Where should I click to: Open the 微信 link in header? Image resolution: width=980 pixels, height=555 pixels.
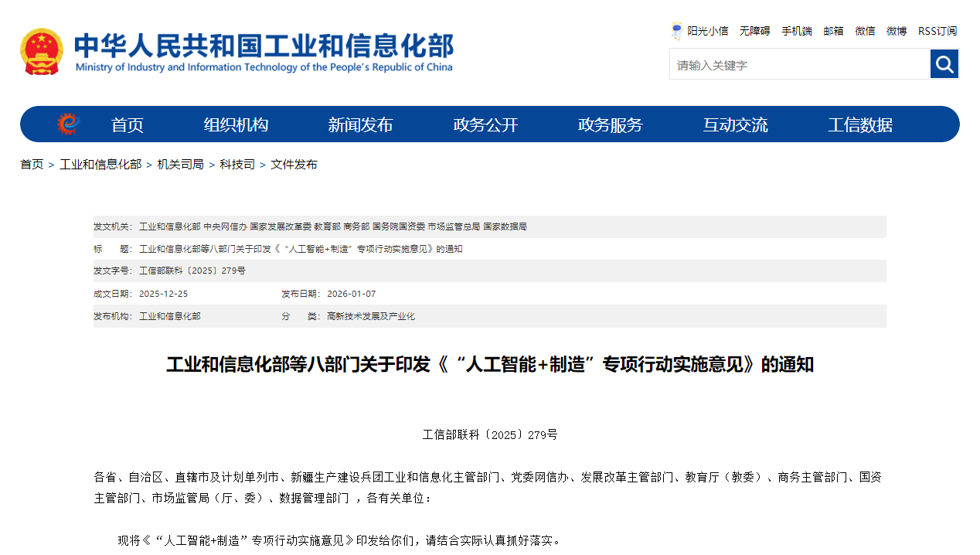coord(865,31)
